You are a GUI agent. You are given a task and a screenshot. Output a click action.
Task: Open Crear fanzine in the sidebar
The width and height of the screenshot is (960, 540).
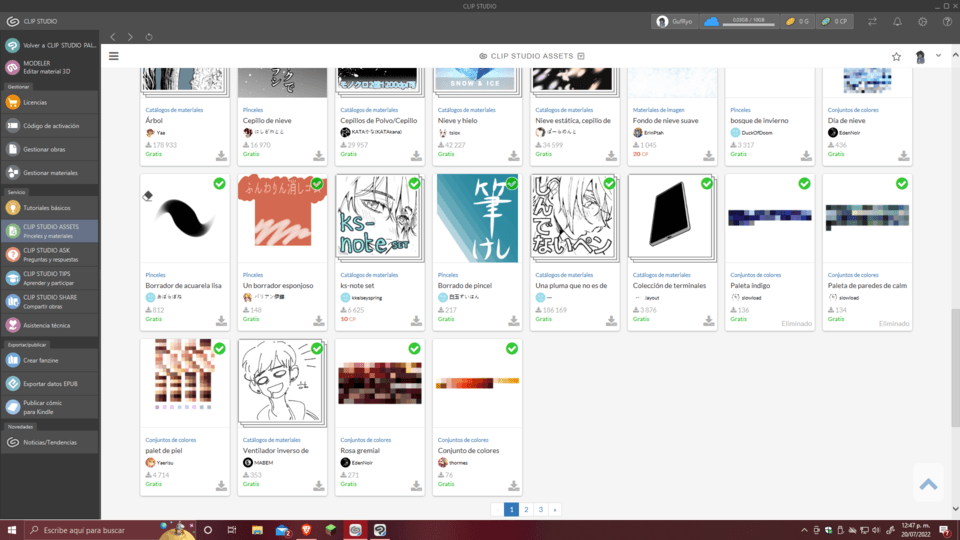50,360
